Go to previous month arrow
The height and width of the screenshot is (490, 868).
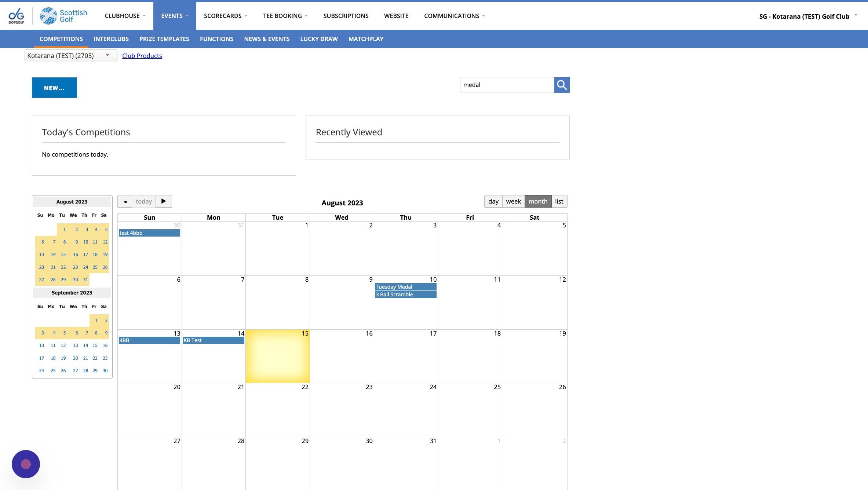tap(125, 201)
